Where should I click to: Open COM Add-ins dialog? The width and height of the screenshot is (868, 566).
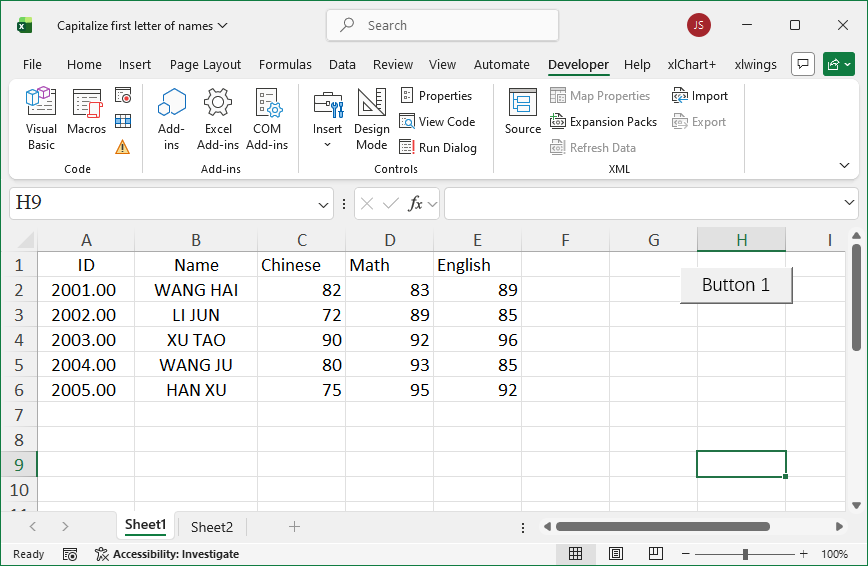(267, 119)
